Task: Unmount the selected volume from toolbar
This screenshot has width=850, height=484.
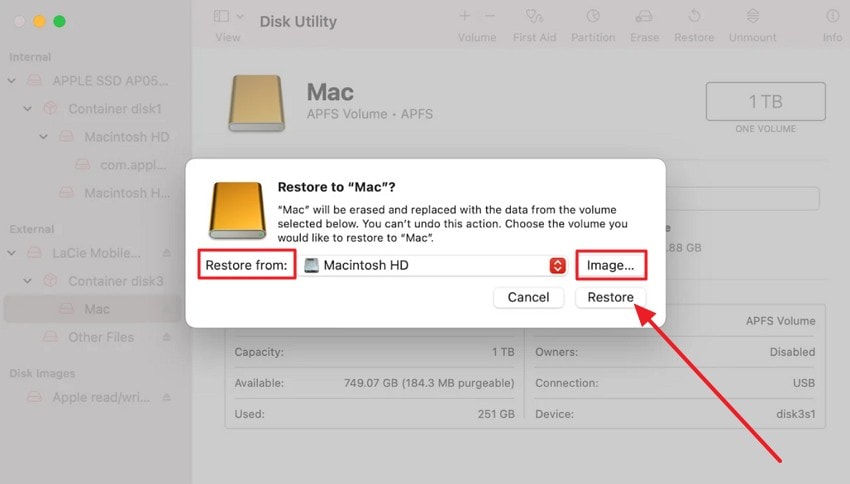Action: 752,25
